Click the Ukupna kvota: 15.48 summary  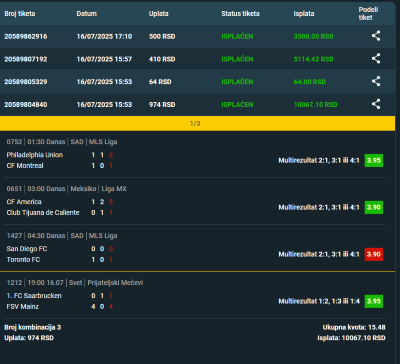click(354, 327)
